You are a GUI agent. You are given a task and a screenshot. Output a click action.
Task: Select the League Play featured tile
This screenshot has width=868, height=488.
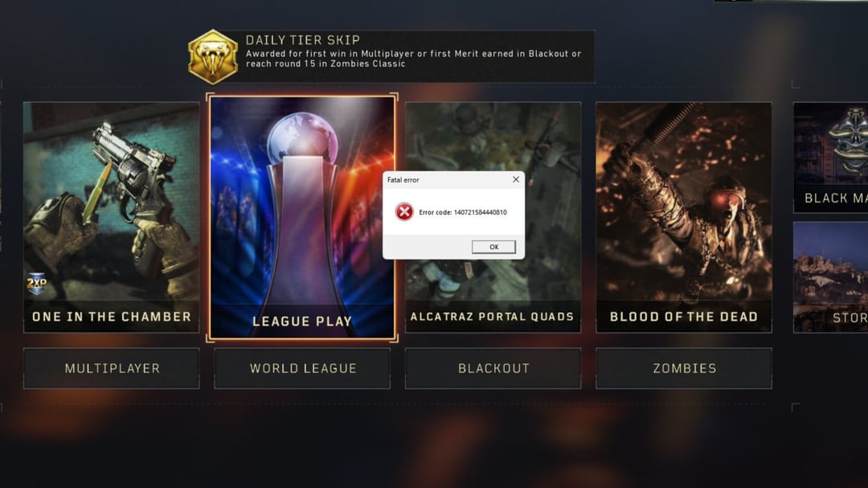301,218
